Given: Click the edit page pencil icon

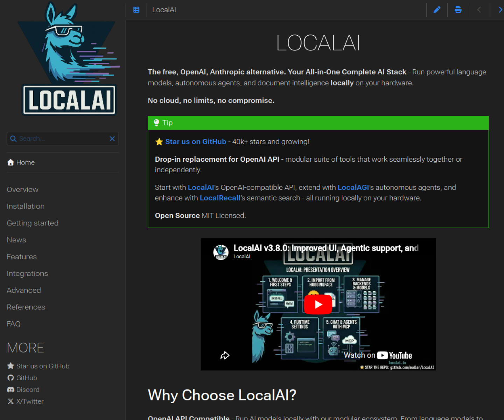Looking at the screenshot, I should [437, 10].
